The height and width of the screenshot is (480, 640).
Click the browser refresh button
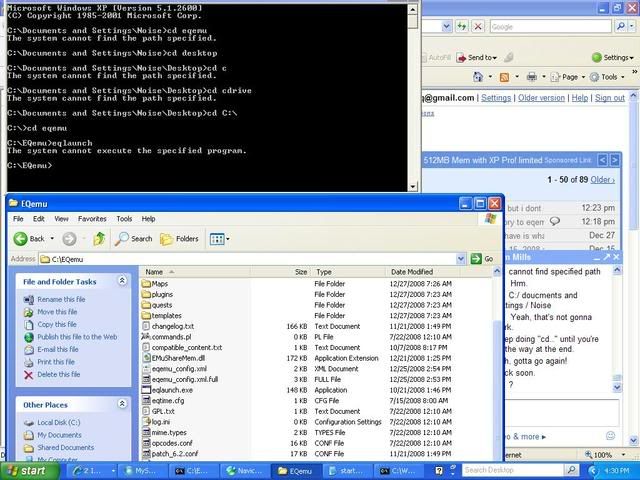[462, 27]
